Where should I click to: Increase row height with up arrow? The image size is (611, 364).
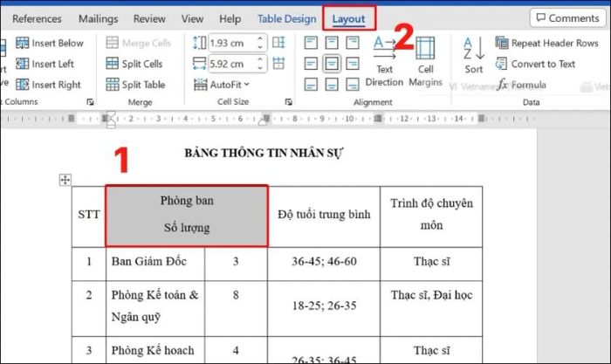point(260,39)
